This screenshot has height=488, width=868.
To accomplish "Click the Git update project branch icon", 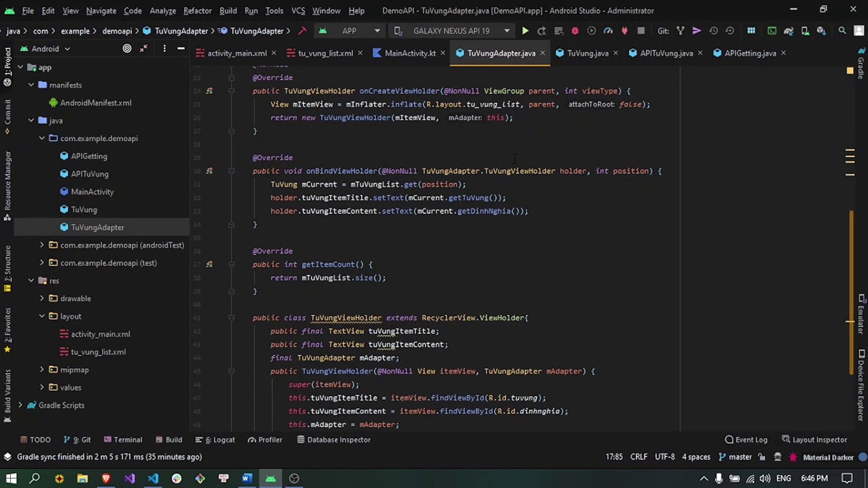I will [680, 30].
